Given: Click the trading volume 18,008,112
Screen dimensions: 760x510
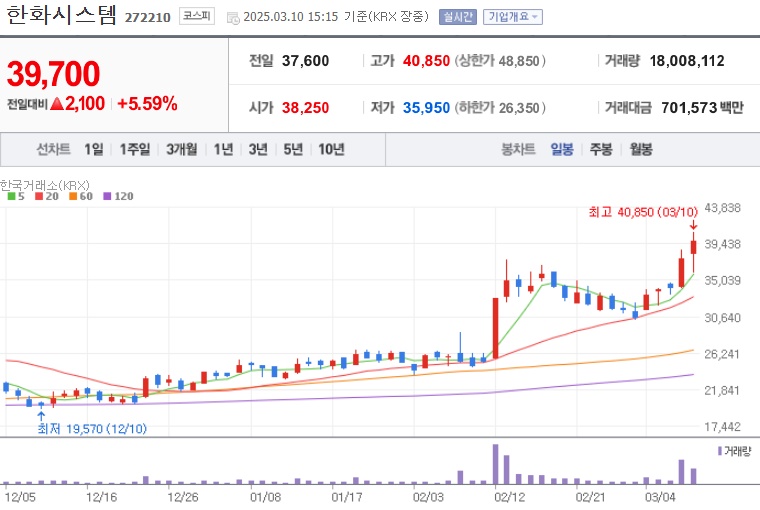Looking at the screenshot, I should pos(687,61).
